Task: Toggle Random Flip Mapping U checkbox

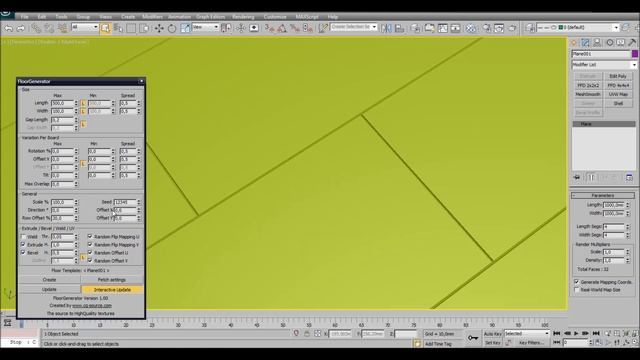Action: pyautogui.click(x=90, y=236)
